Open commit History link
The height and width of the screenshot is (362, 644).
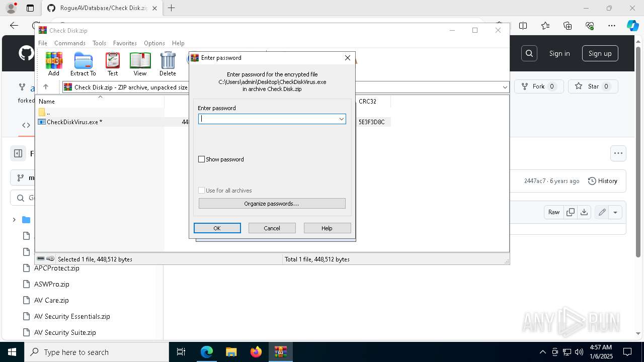602,181
